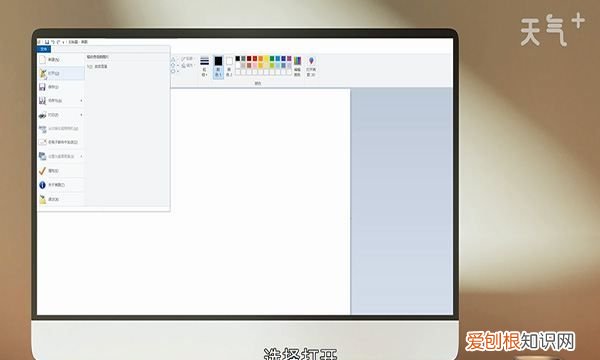Click the Edit colors rainbow icon
The image size is (600, 360).
point(297,66)
